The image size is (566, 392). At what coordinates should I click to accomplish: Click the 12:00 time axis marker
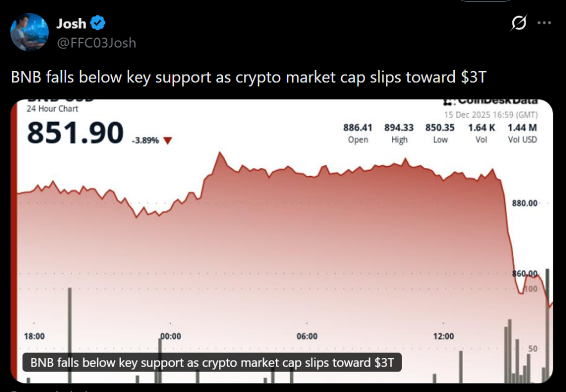click(x=443, y=336)
